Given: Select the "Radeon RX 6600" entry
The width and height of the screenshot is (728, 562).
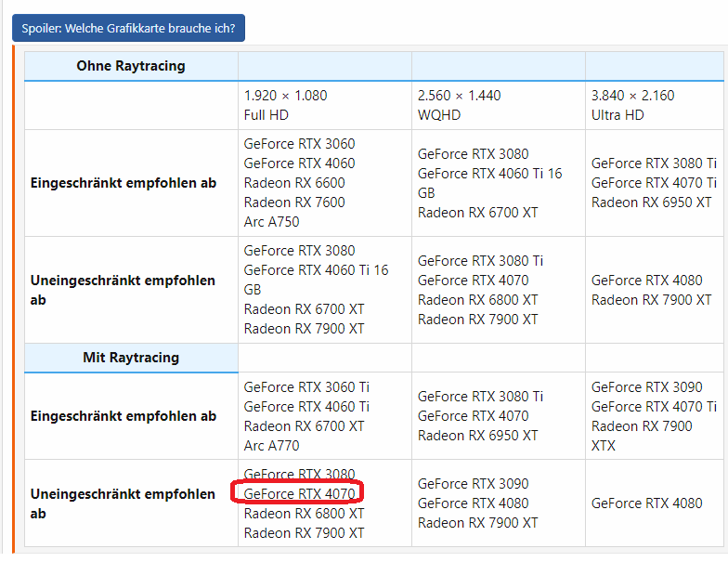Looking at the screenshot, I should (294, 183).
